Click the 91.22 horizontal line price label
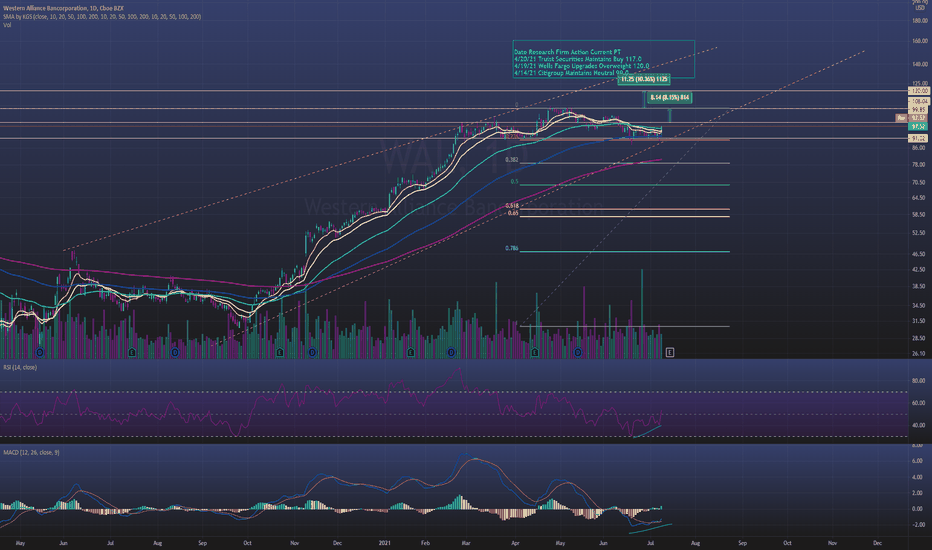932x550 pixels. pos(919,138)
